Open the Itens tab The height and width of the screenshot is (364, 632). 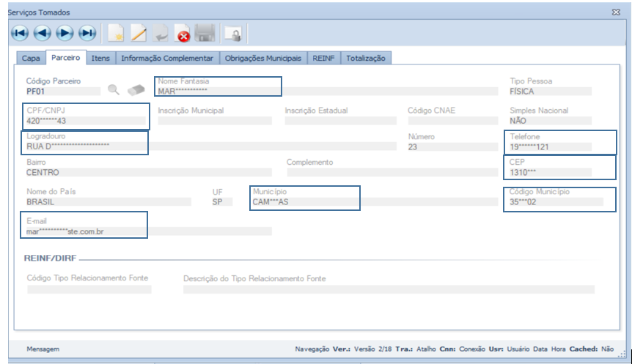101,58
